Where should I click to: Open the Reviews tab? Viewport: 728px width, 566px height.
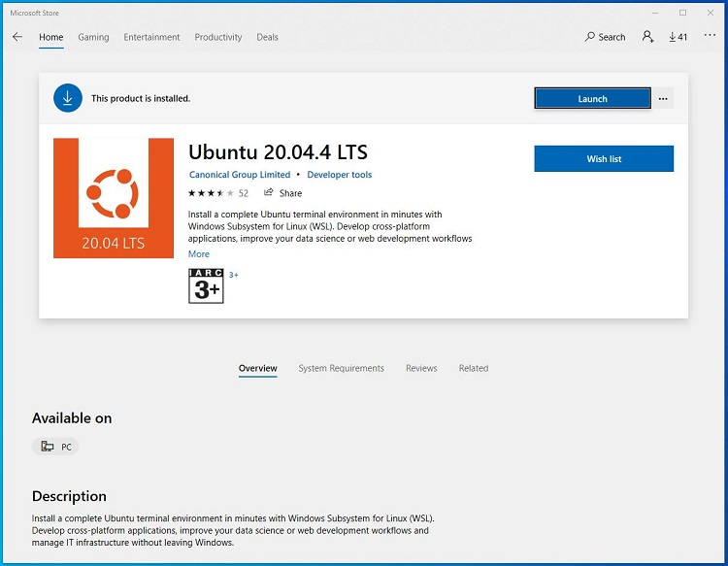tap(421, 368)
